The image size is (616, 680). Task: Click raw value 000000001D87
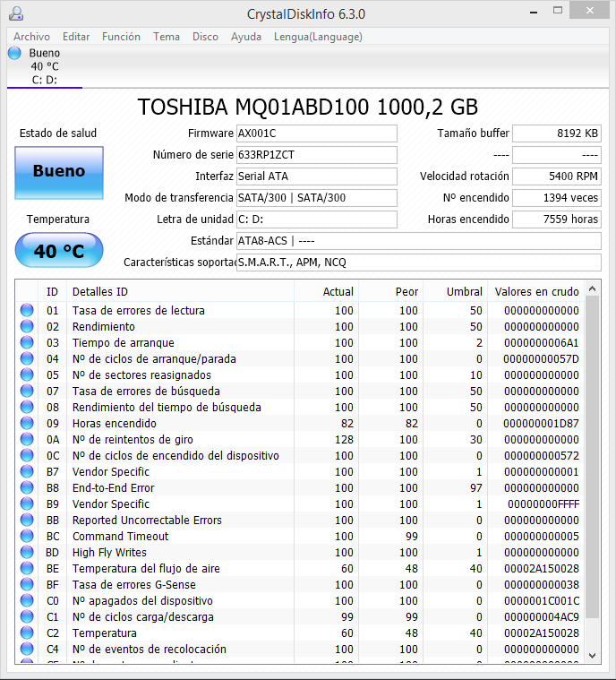click(x=541, y=423)
